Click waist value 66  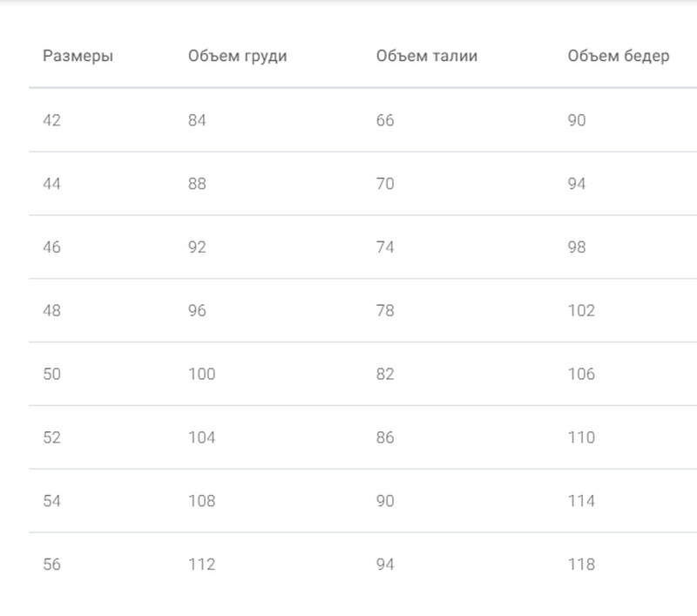(x=385, y=120)
